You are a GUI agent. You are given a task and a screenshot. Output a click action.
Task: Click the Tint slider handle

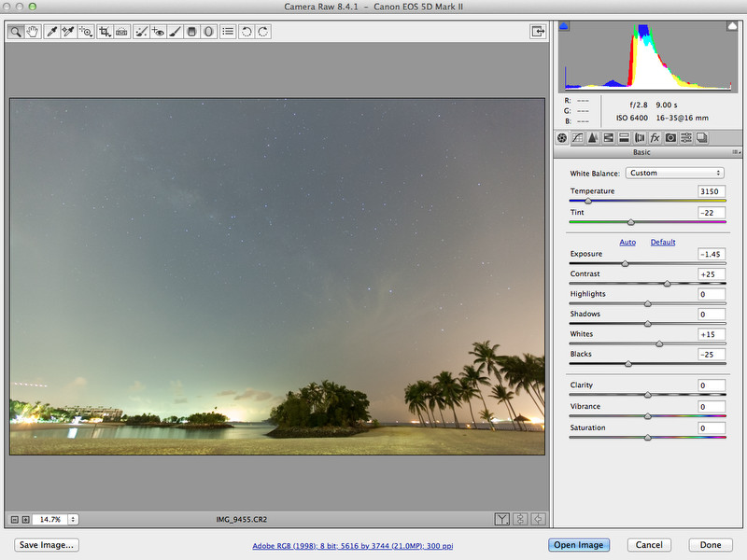point(631,222)
